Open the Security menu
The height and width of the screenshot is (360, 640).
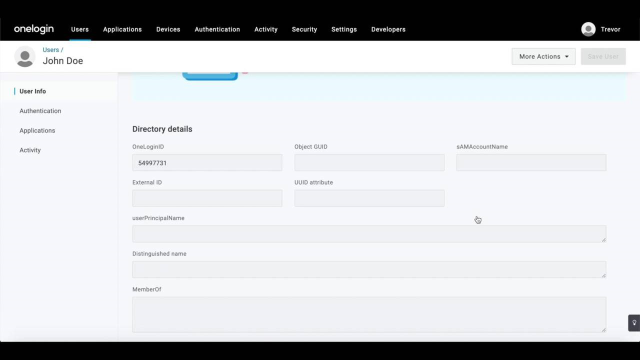point(304,29)
